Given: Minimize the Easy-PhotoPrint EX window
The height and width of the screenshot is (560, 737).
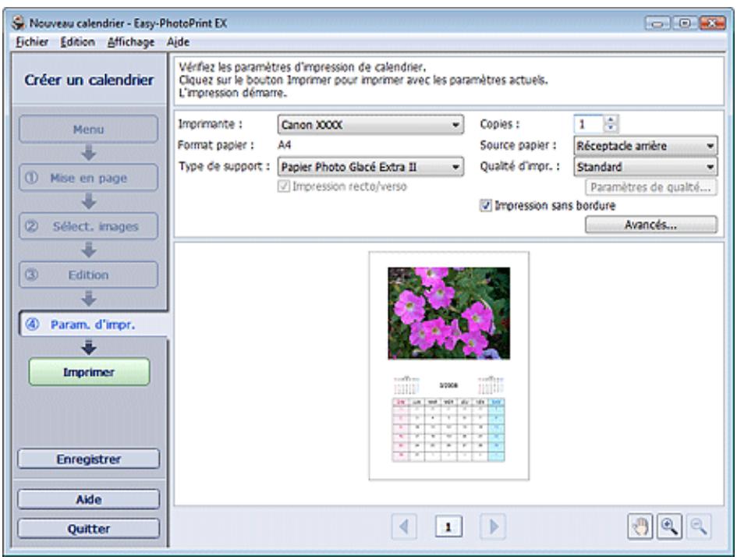Looking at the screenshot, I should (x=657, y=23).
